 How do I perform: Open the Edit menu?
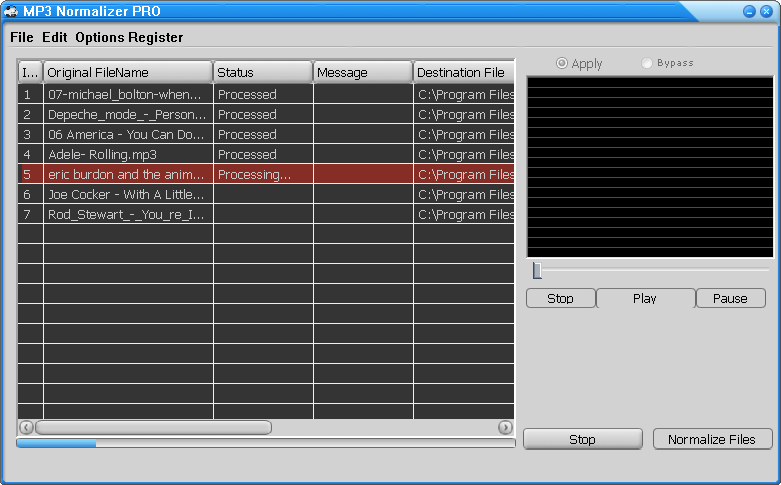(54, 37)
